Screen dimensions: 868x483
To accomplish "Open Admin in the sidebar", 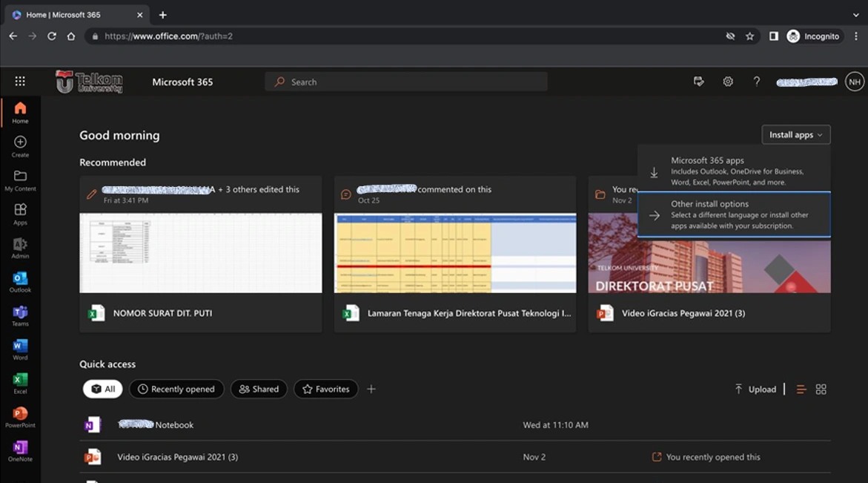I will point(20,248).
